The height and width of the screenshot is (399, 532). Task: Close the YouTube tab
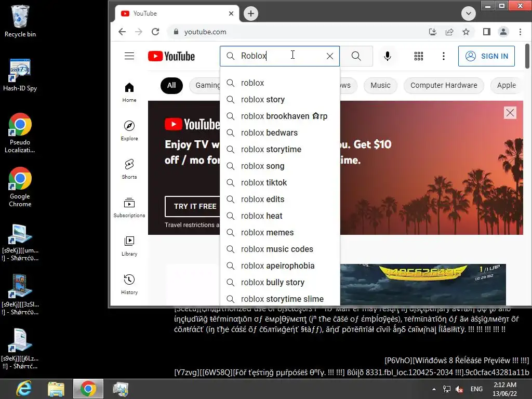[231, 14]
